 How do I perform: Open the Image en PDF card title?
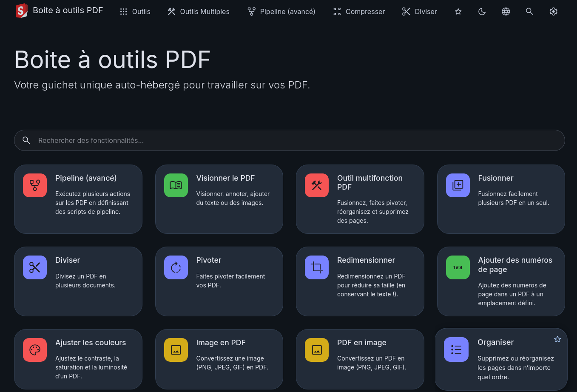coord(221,343)
